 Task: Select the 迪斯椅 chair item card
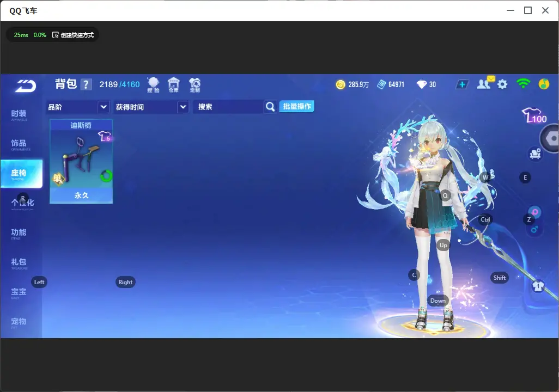81,162
